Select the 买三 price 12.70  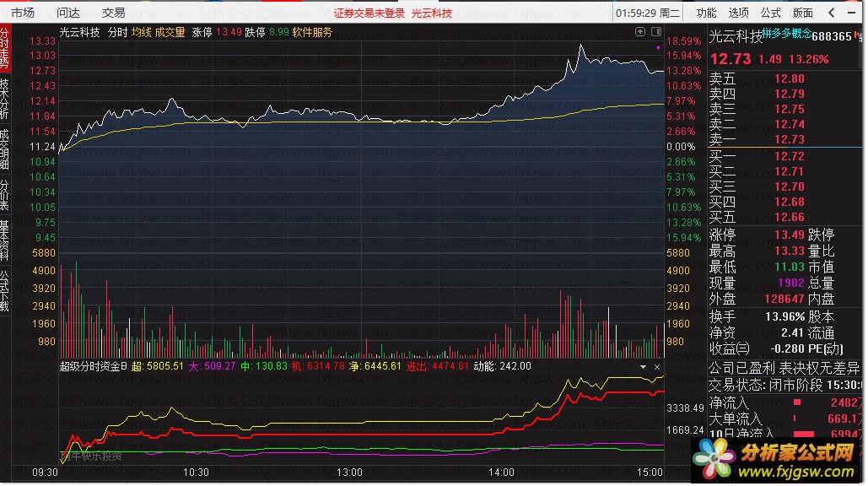[790, 187]
